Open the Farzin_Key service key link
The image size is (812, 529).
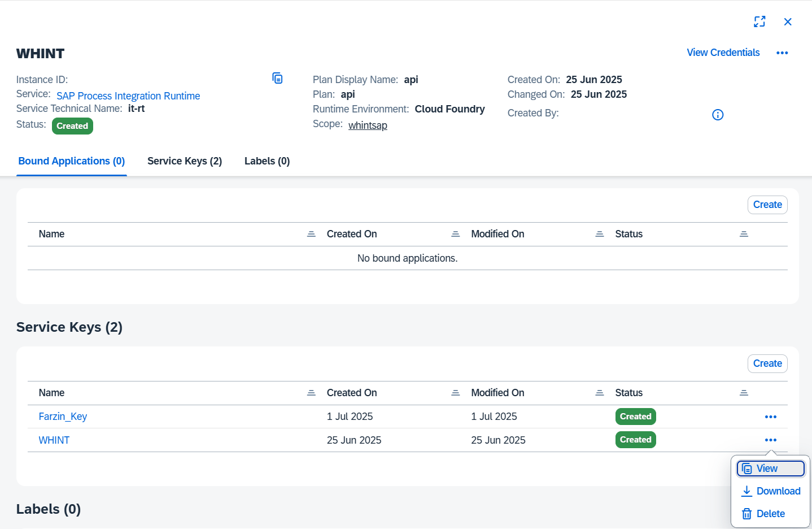(x=63, y=417)
